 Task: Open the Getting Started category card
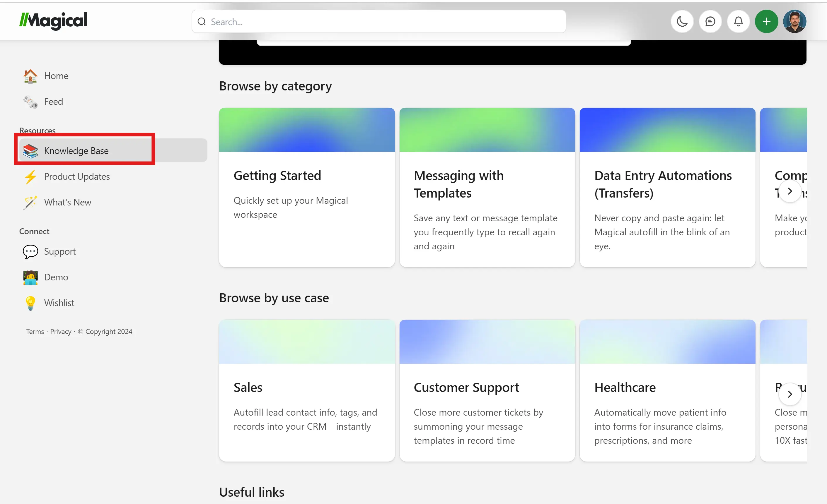(306, 188)
